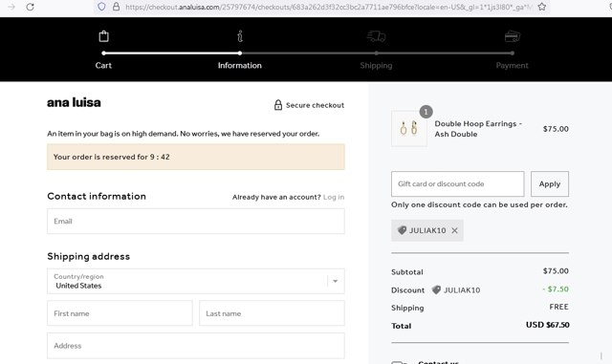Focus the Email input field
The image size is (612, 364).
(196, 222)
